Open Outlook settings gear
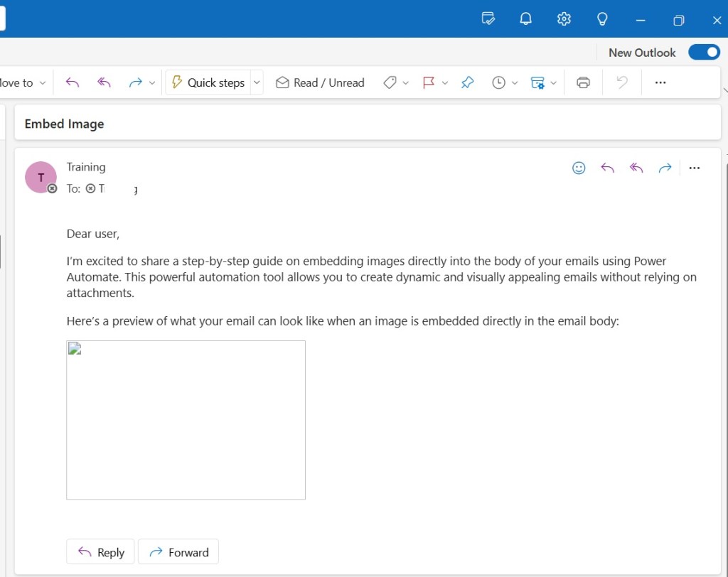This screenshot has width=728, height=577. point(564,18)
